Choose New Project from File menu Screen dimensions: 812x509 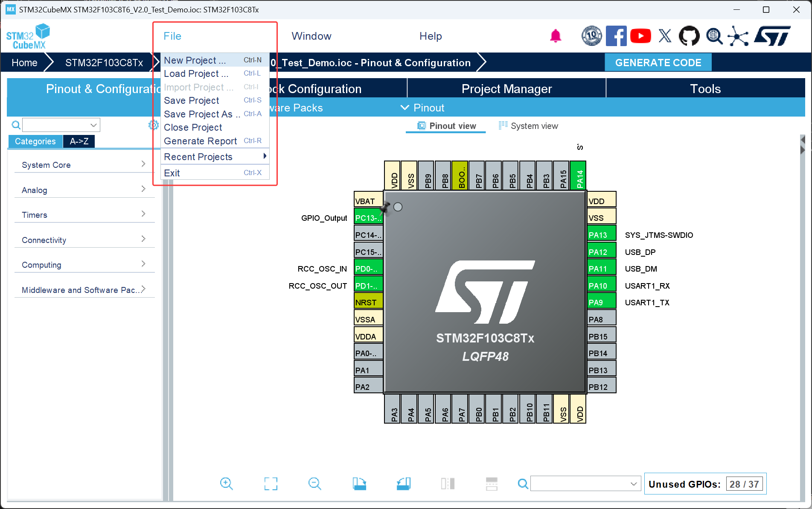[215, 60]
